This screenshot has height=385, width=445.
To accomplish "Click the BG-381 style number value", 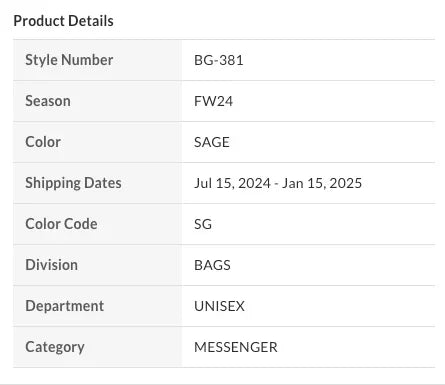I will point(219,60).
